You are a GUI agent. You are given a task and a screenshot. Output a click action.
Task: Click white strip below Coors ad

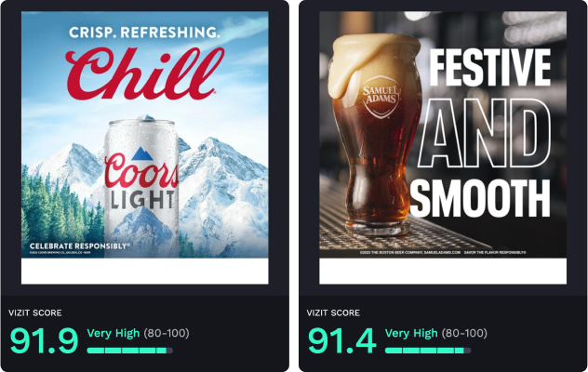pyautogui.click(x=145, y=272)
